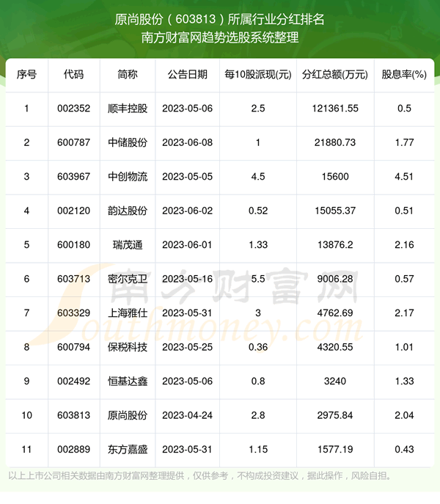Click total dividend 2975.84
440x504 pixels.
[x=335, y=415]
